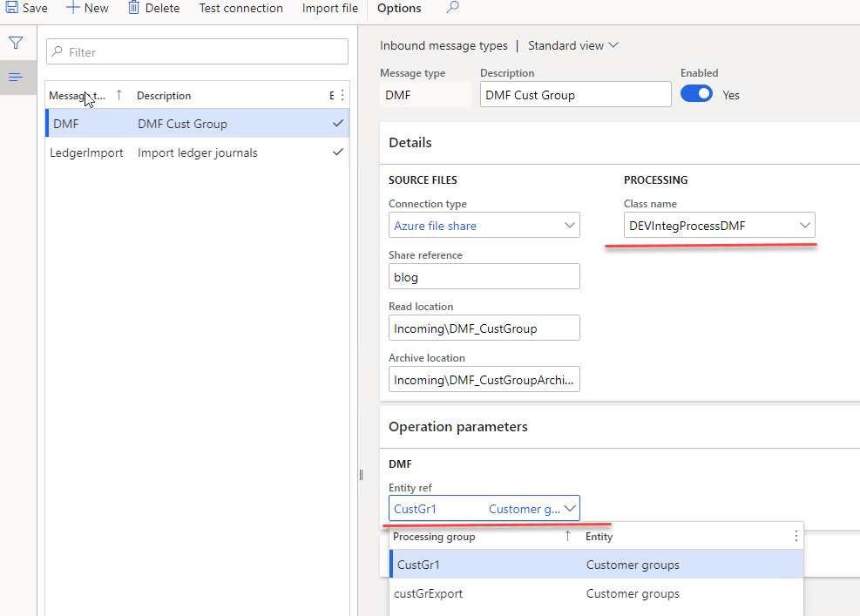Click sort arrow on Message type column
The height and width of the screenshot is (616, 860).
point(119,96)
